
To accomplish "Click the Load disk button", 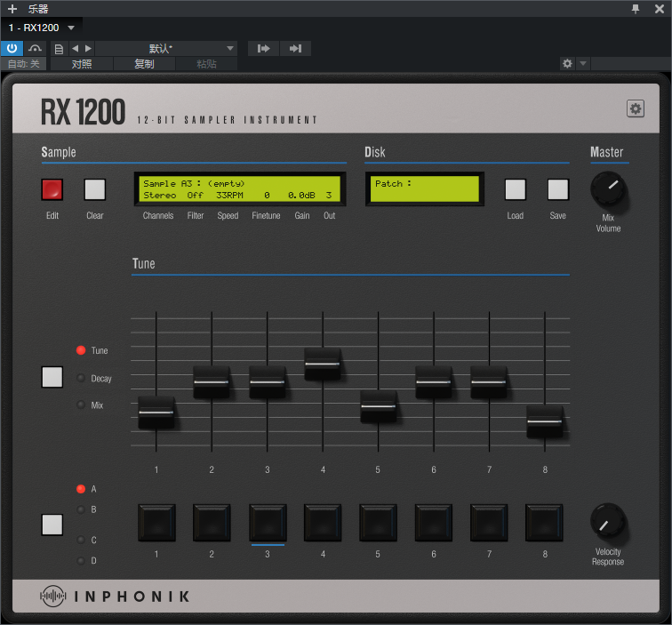I will (x=516, y=189).
